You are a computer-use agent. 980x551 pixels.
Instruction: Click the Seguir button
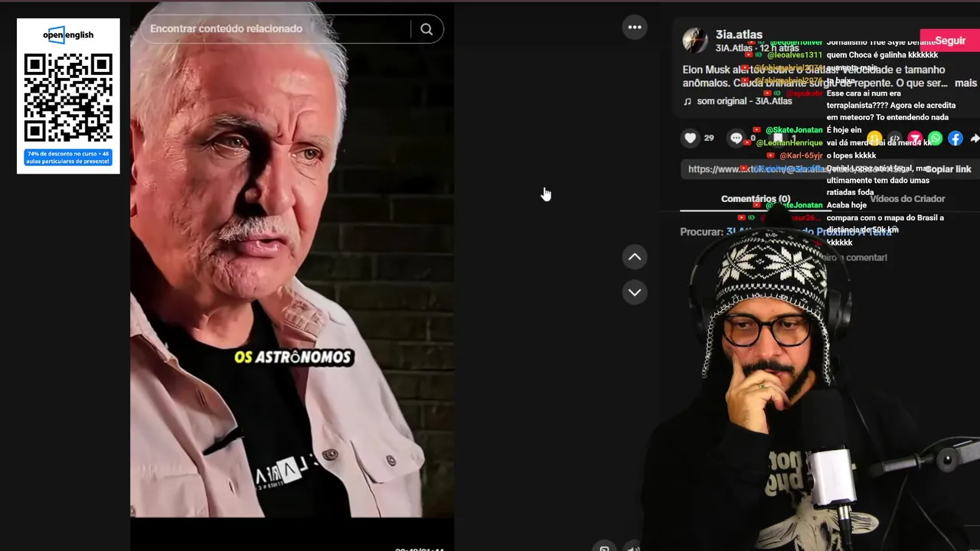[950, 41]
